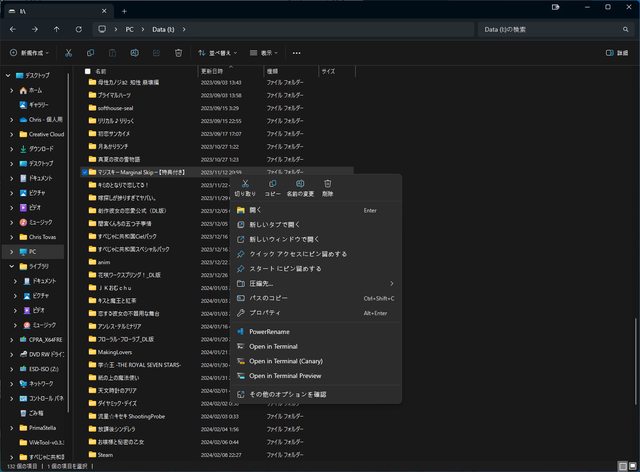This screenshot has width=640, height=472.
Task: Open the 並べ替え sort dropdown
Action: [x=218, y=52]
